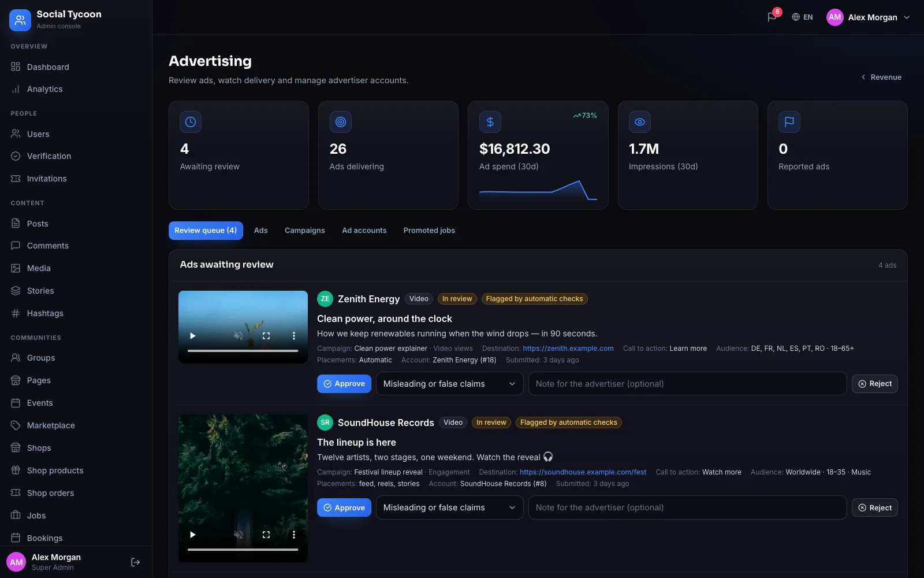Click the Zenith Energy video progress bar
This screenshot has width=924, height=578.
[x=243, y=351]
